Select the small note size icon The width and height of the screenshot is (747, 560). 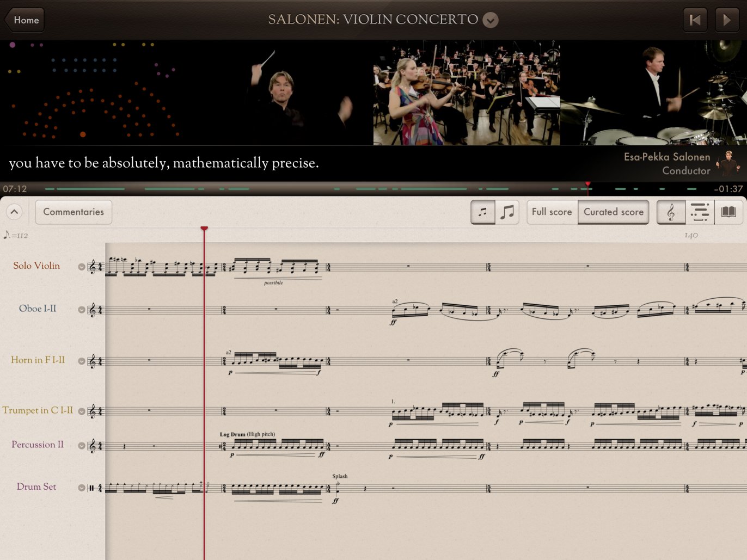click(x=482, y=212)
